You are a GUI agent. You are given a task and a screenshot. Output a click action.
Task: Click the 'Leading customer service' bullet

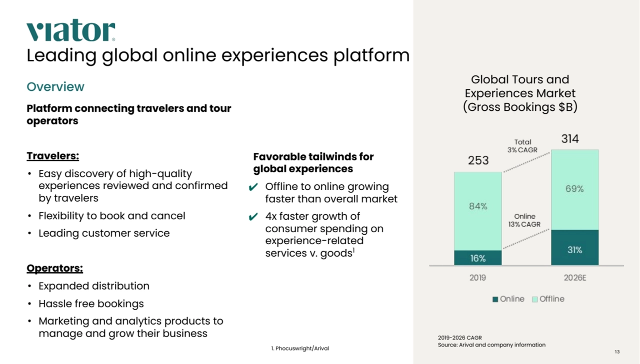pyautogui.click(x=104, y=233)
